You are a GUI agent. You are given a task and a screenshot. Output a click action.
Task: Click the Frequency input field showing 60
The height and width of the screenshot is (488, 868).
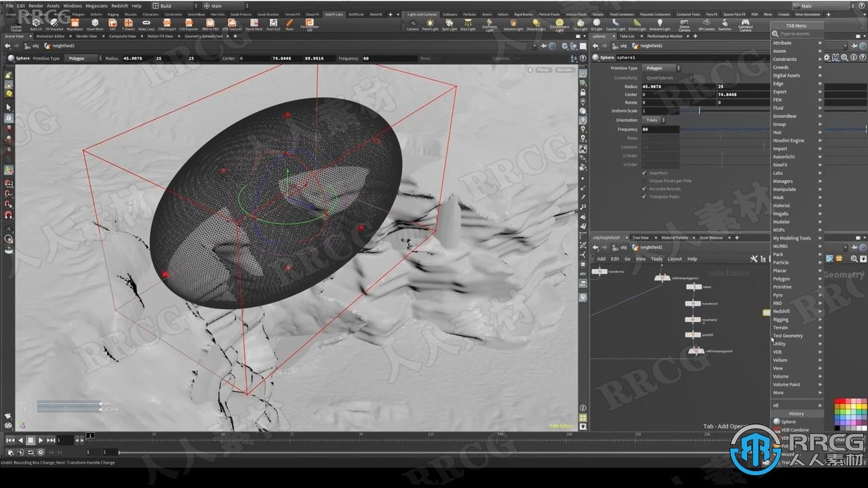(660, 129)
